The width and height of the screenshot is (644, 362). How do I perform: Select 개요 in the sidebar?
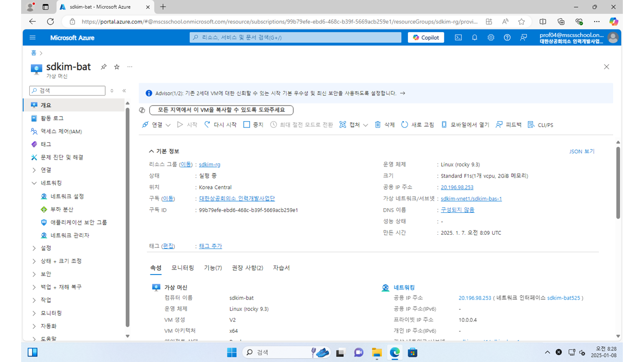point(74,105)
